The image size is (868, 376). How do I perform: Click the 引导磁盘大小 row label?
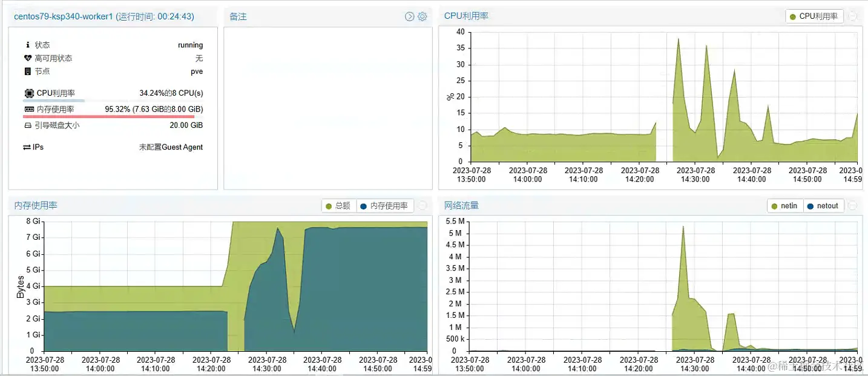[57, 125]
